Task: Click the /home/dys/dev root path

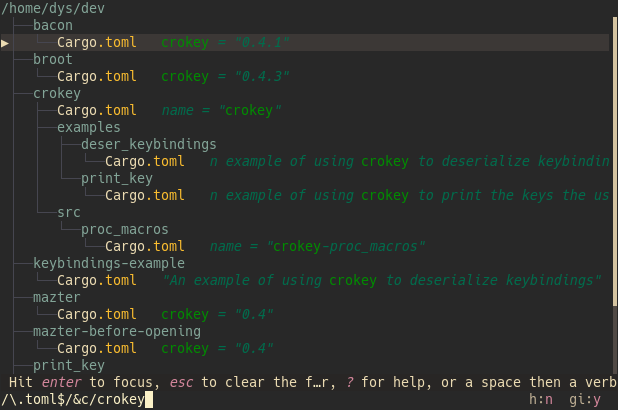Action: click(53, 8)
